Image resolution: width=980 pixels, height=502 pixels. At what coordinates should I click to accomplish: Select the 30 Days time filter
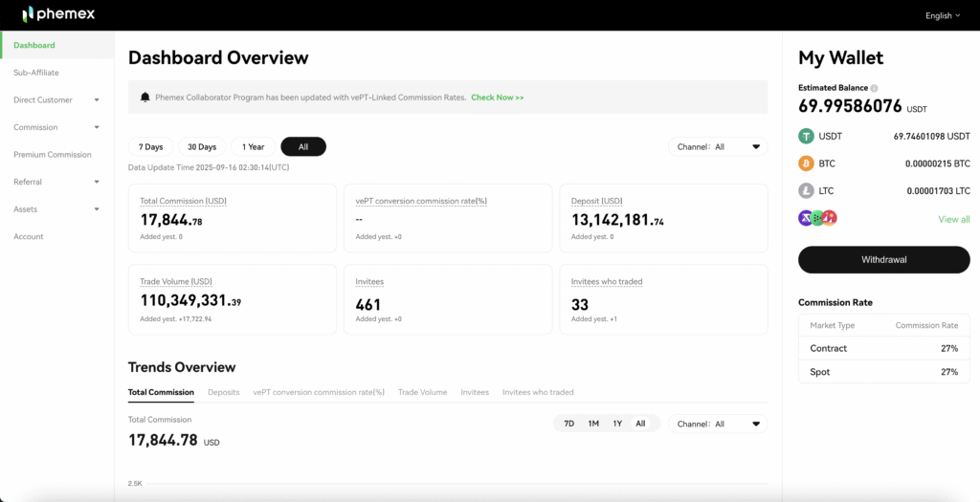(202, 147)
